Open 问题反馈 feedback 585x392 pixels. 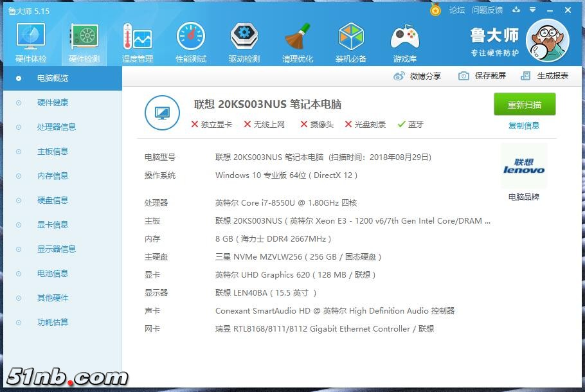click(487, 10)
